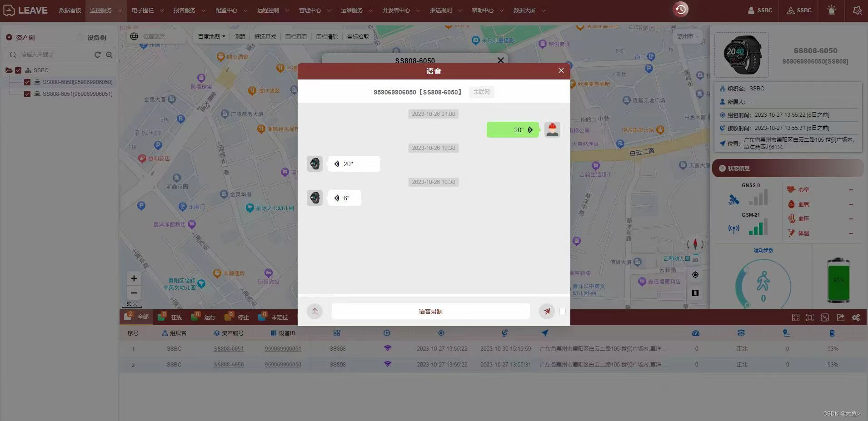Expand the 配置中心 menu arrow
The height and width of the screenshot is (421, 868).
245,10
